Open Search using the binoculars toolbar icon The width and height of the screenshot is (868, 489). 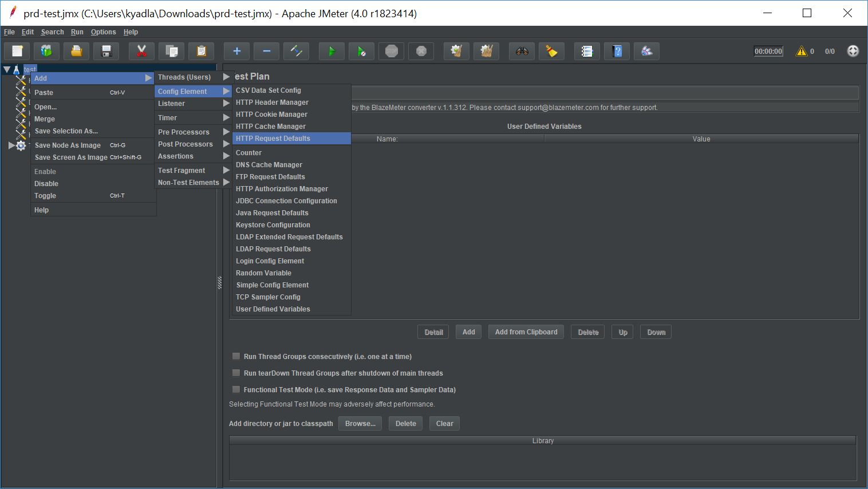click(x=522, y=51)
